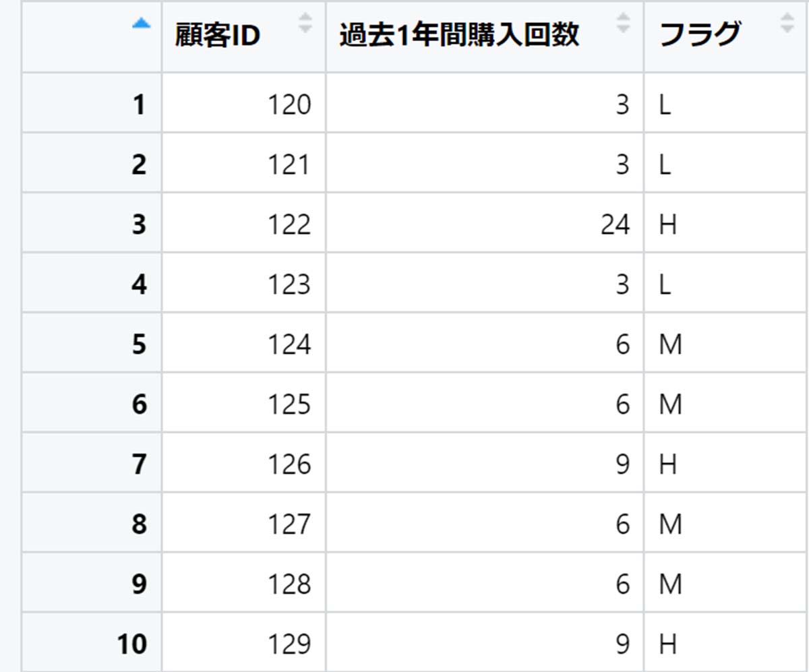Sort by the 過去1年間購入回数 column arrows
This screenshot has height=672, width=809.
624,24
